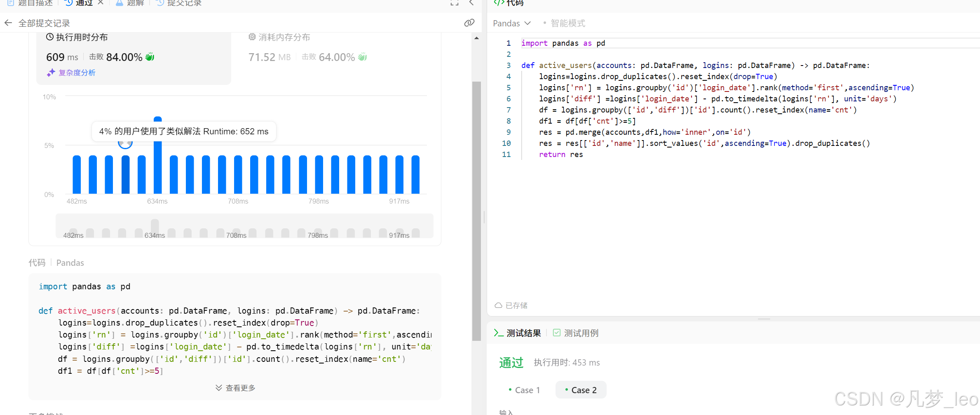
Task: Click line 11 'return res' in the editor
Action: coord(561,155)
